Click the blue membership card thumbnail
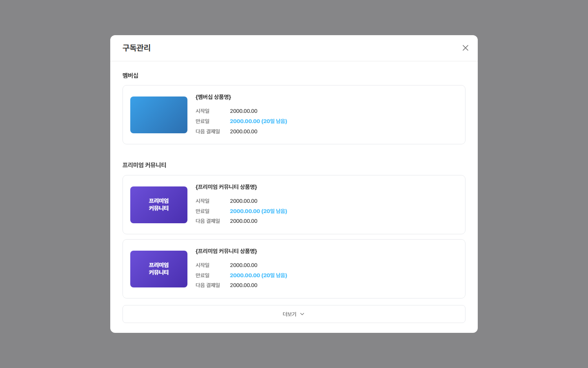This screenshot has width=588, height=368. tap(159, 115)
